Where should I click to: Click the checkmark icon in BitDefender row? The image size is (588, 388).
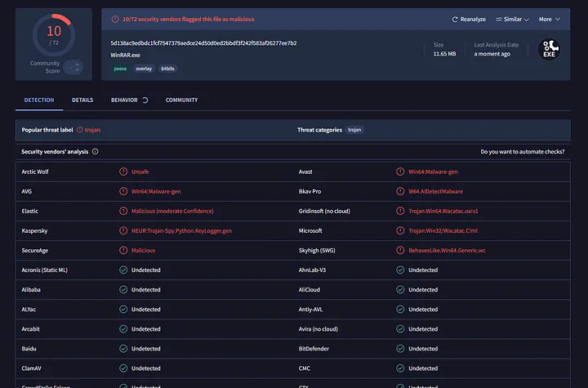click(400, 349)
